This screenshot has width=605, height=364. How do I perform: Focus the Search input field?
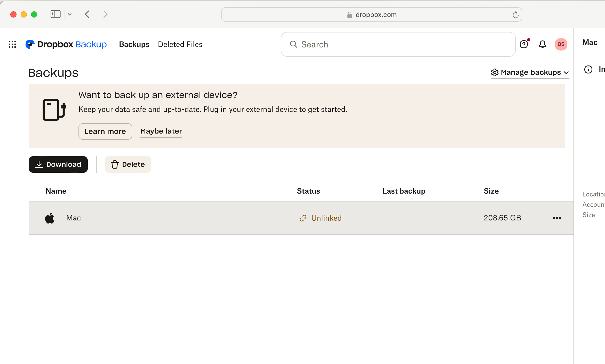[398, 44]
